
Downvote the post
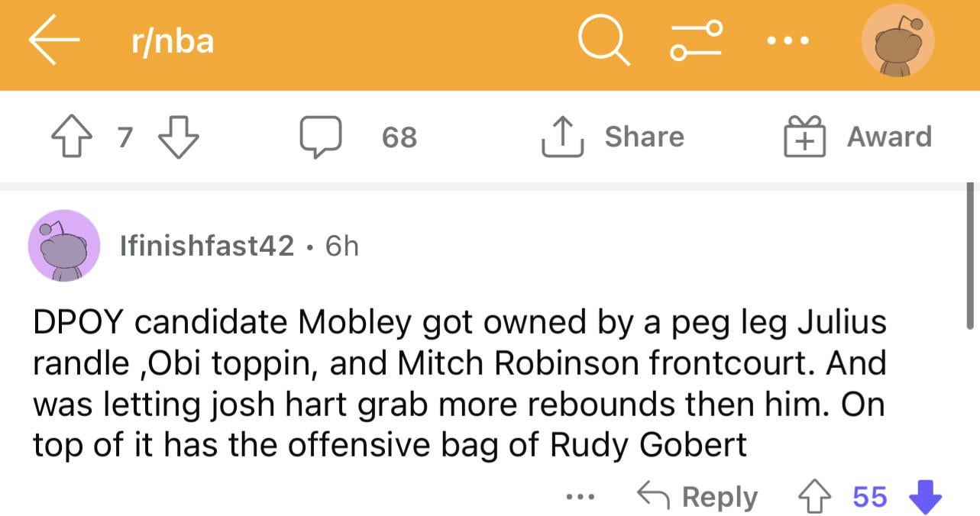coord(178,137)
